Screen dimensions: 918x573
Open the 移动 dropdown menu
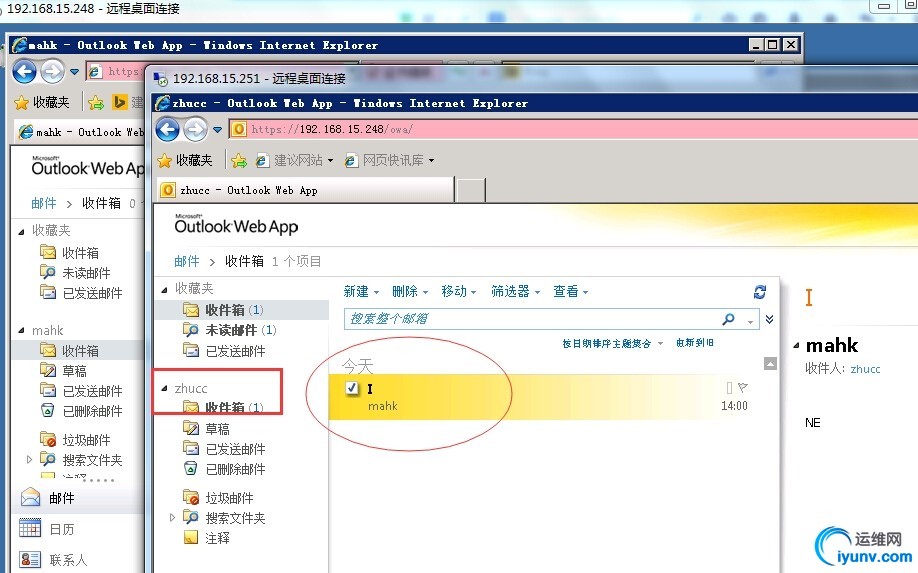click(458, 291)
